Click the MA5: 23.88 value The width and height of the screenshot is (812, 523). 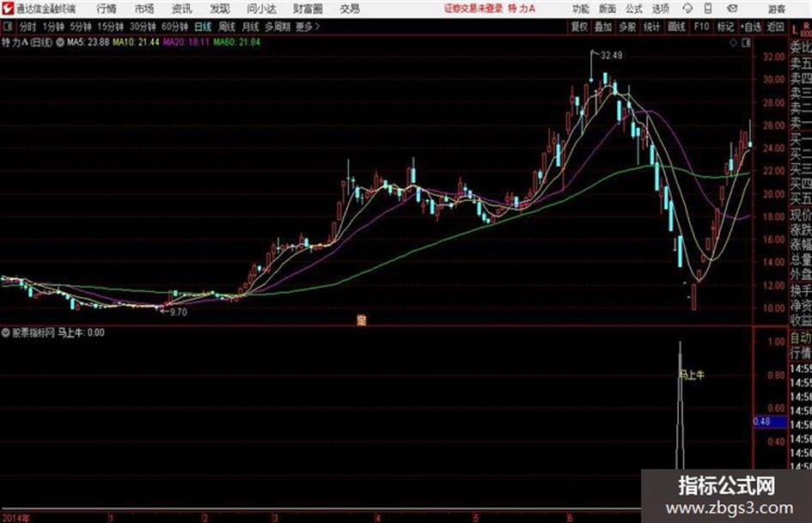(88, 42)
